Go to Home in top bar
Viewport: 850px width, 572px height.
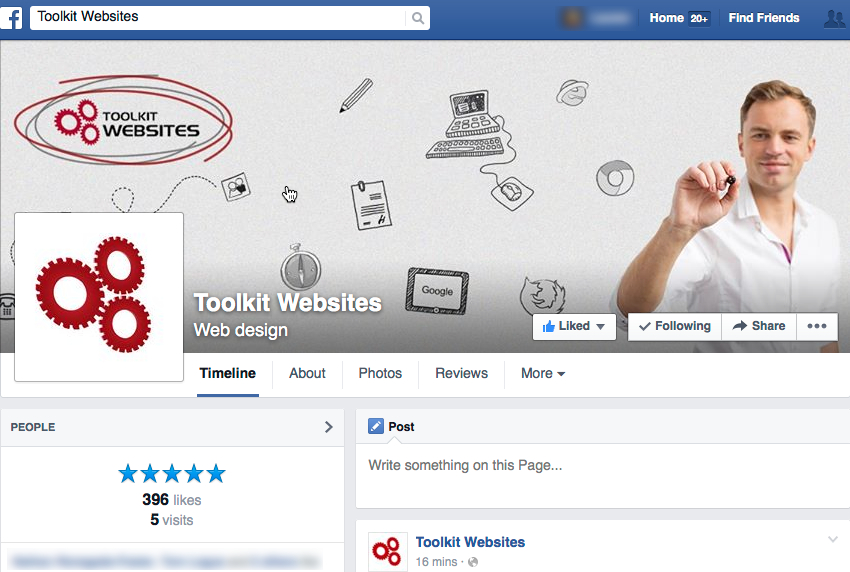point(666,18)
